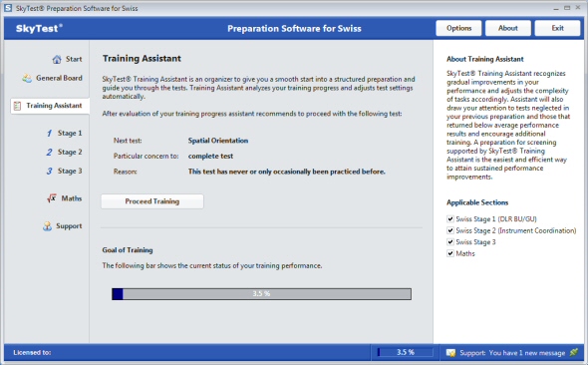588x365 pixels.
Task: Open the Maths section label
Action: point(72,198)
